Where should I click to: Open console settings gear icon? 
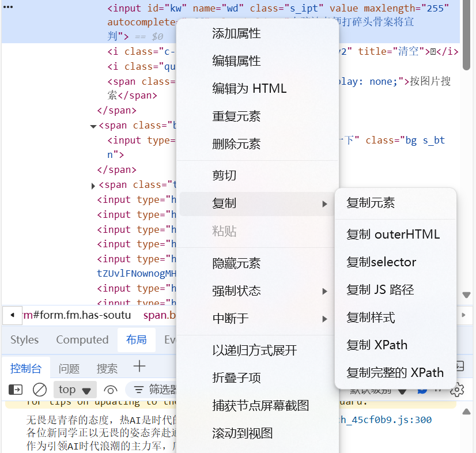point(457,390)
